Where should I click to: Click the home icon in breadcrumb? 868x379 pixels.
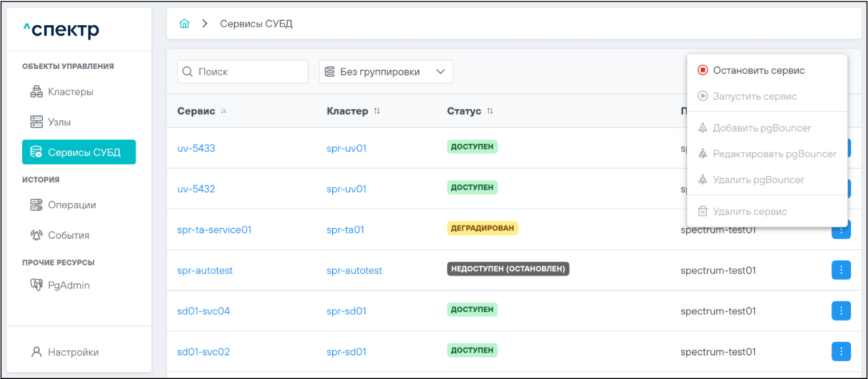click(184, 24)
